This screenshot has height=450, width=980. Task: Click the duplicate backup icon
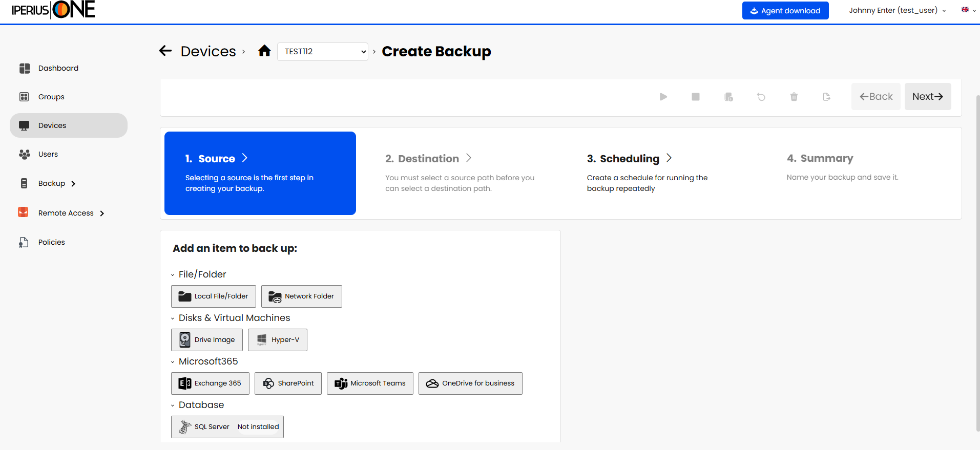pos(728,97)
